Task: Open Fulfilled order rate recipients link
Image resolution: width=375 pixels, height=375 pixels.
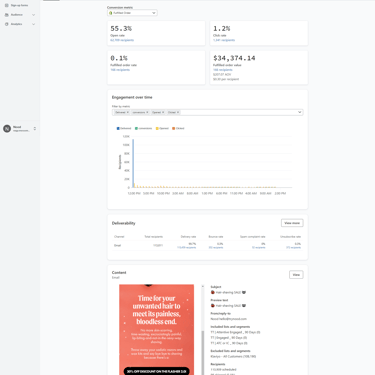Action: [120, 70]
